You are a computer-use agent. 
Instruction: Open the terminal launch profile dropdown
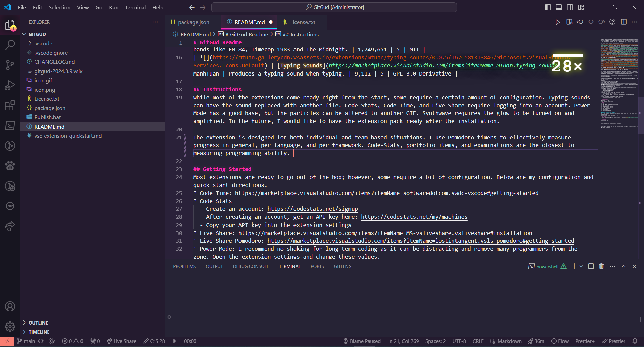tap(581, 266)
